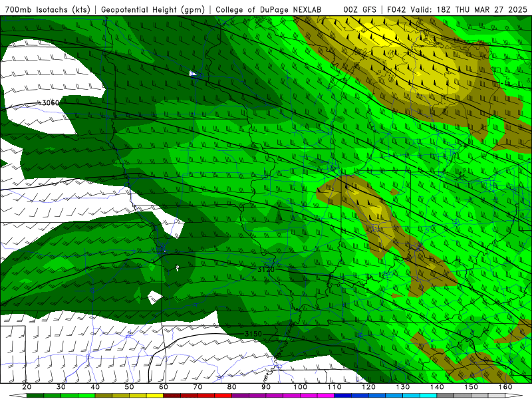Click the '00Z GFS' model run label
The image size is (532, 399).
tap(360, 9)
